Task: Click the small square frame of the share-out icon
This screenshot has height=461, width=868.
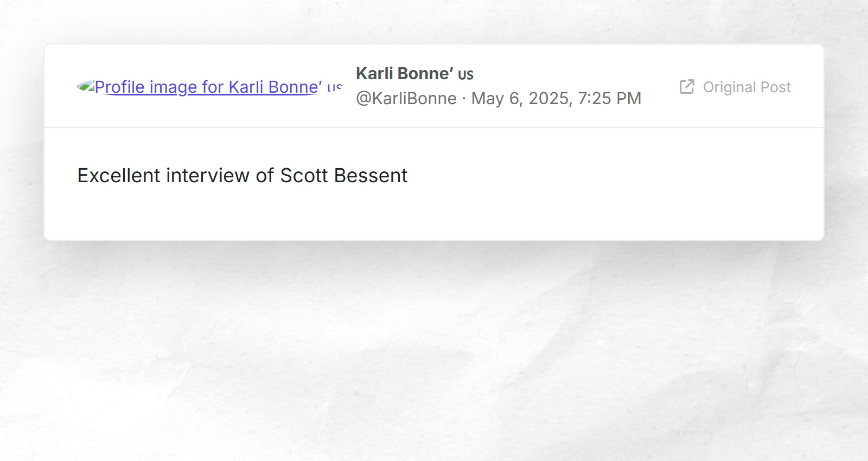Action: (685, 90)
